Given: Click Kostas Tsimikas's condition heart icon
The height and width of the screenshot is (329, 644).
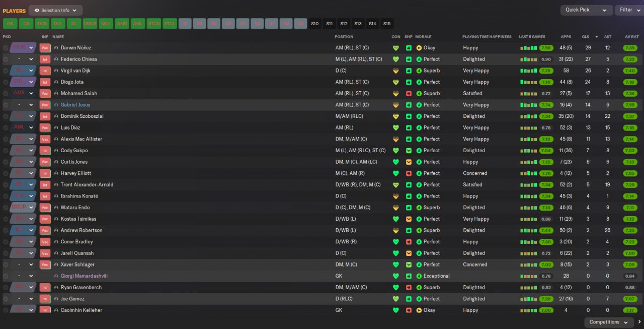Looking at the screenshot, I should (396, 219).
